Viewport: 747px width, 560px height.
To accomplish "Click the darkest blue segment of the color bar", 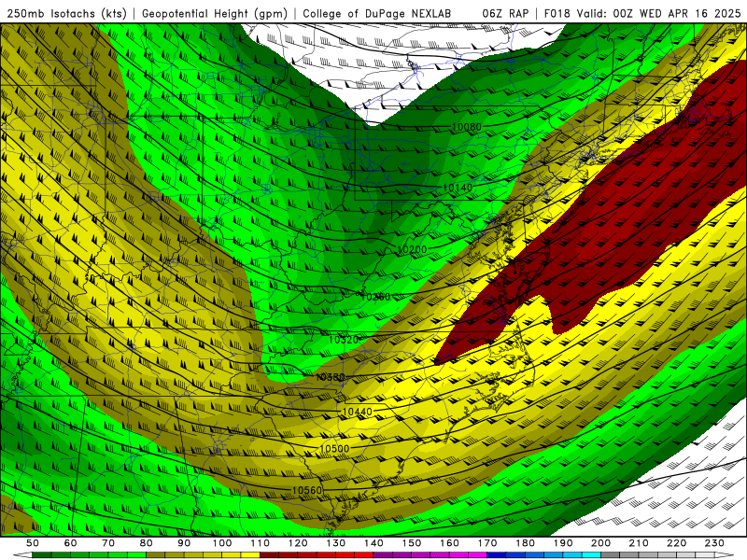I will [x=497, y=554].
